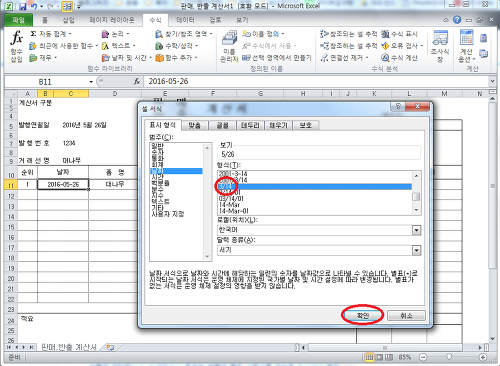Open the 텍스트 text functions menu
Screen dimensions: 500x366
(119, 46)
